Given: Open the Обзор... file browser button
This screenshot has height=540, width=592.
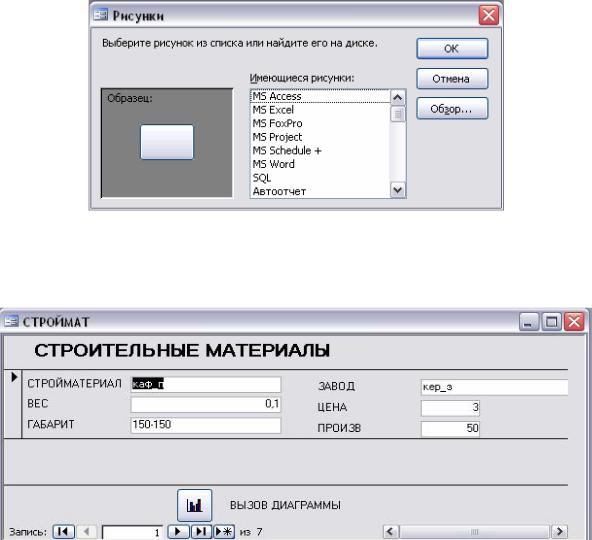Looking at the screenshot, I should [452, 109].
